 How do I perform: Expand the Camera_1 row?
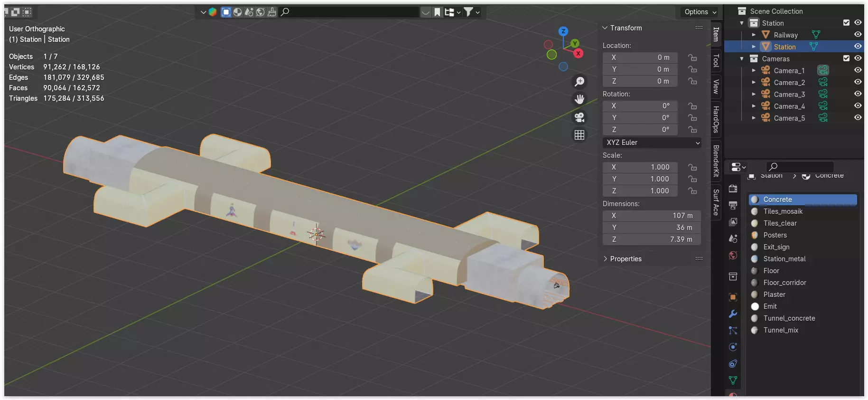click(754, 70)
